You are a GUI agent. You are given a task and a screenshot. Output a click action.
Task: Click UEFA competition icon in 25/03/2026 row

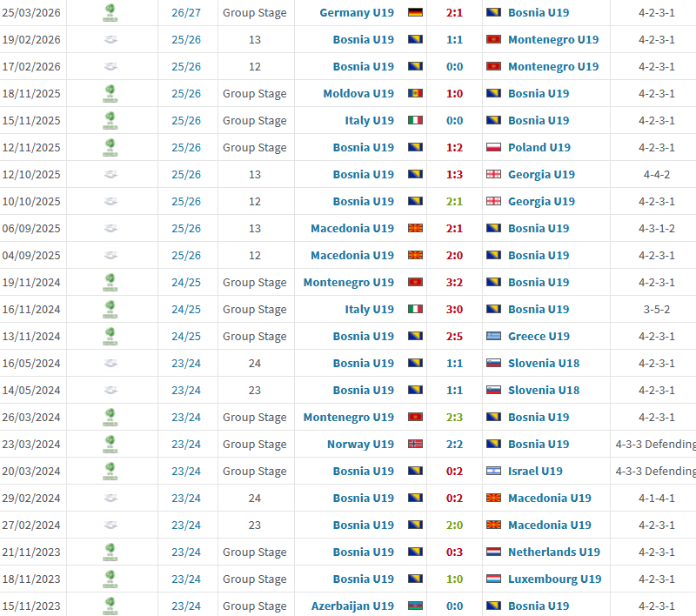[110, 13]
